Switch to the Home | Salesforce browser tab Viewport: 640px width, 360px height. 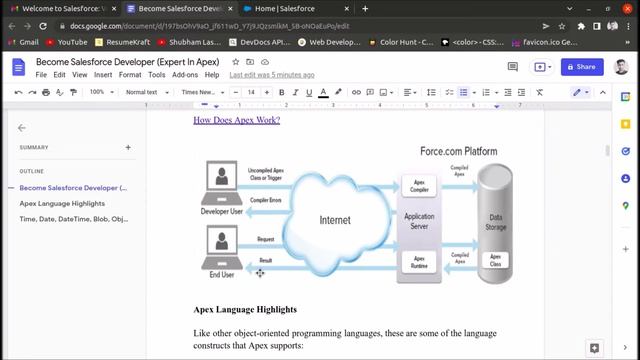297,9
